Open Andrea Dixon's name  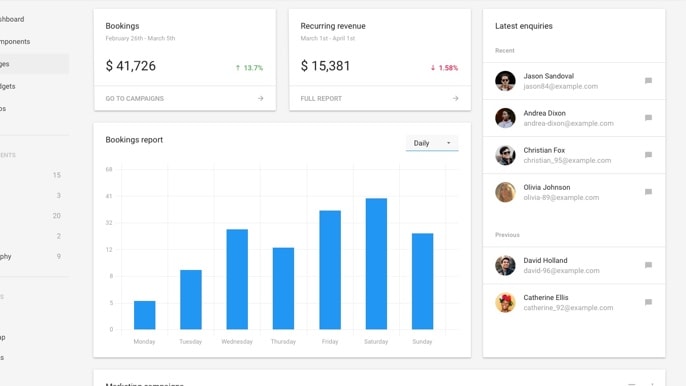pos(545,113)
